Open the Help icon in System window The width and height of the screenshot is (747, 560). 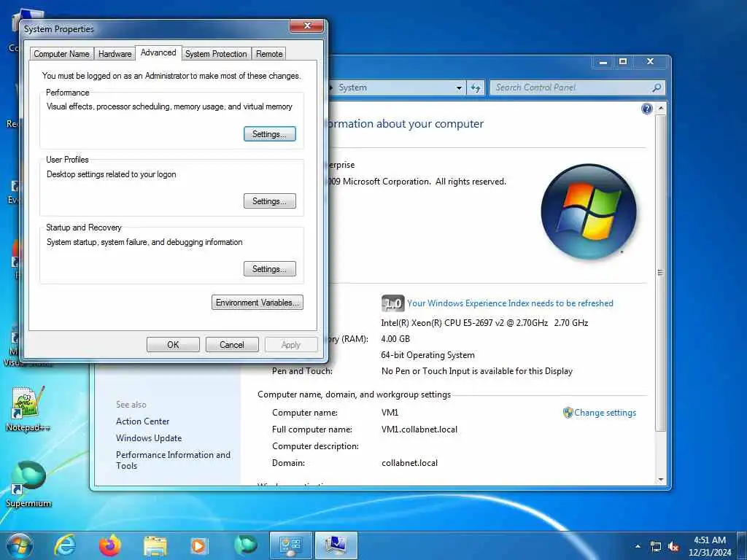pyautogui.click(x=646, y=109)
